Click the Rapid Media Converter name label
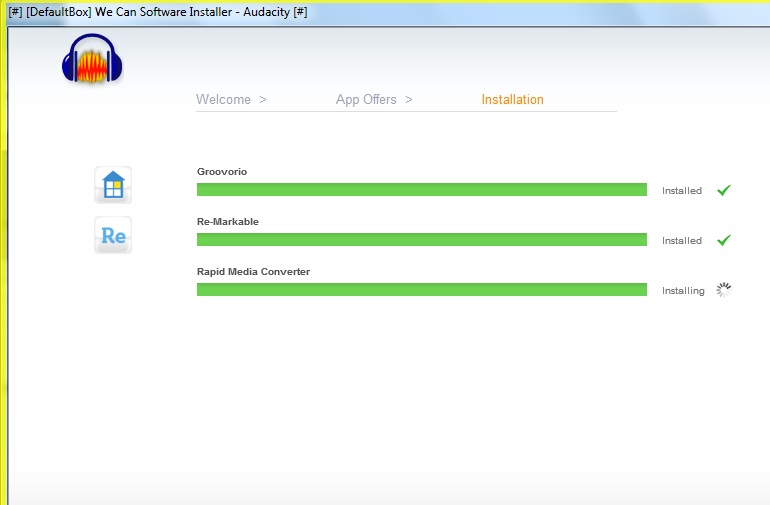The image size is (770, 505). pyautogui.click(x=253, y=272)
